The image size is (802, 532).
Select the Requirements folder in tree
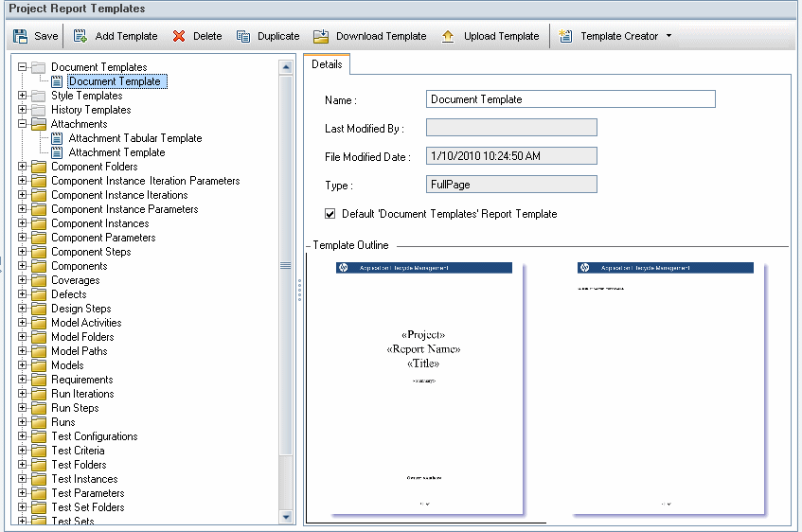(81, 380)
